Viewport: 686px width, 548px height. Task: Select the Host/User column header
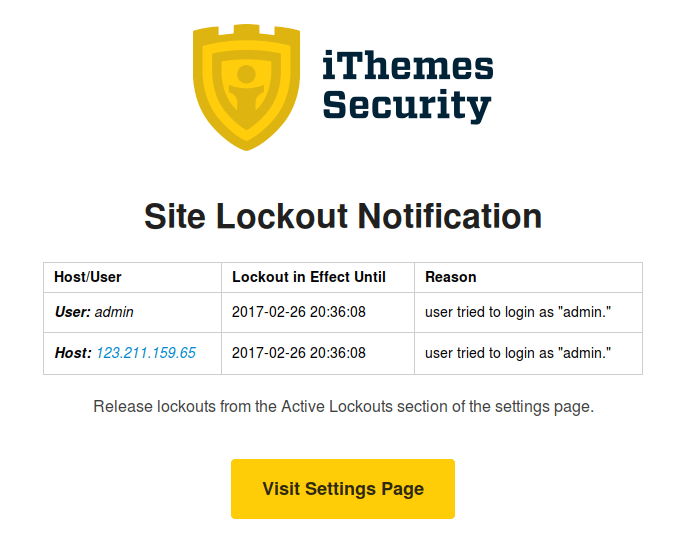click(x=88, y=277)
